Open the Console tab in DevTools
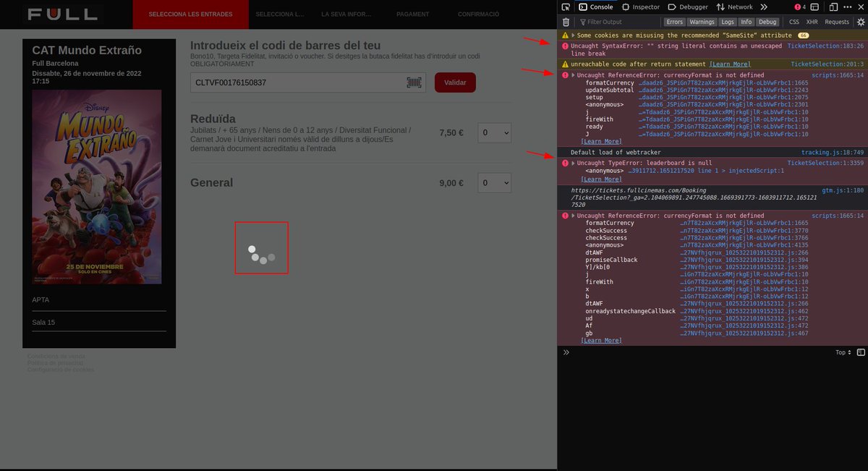Viewport: 868px width, 471px height. click(596, 7)
